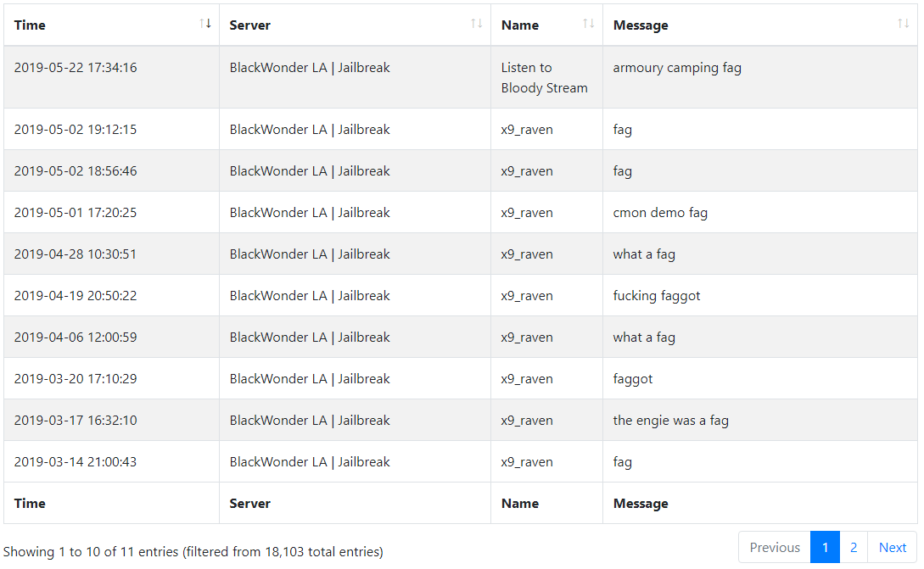This screenshot has width=924, height=569.
Task: Click row timestamp 2019-05-01 17:20:25
Action: [x=76, y=213]
